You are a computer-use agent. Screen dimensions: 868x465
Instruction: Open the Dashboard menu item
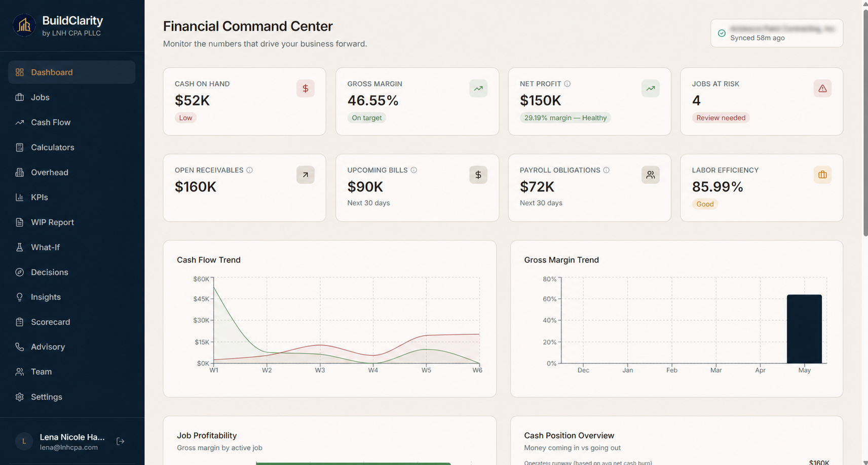(71, 72)
